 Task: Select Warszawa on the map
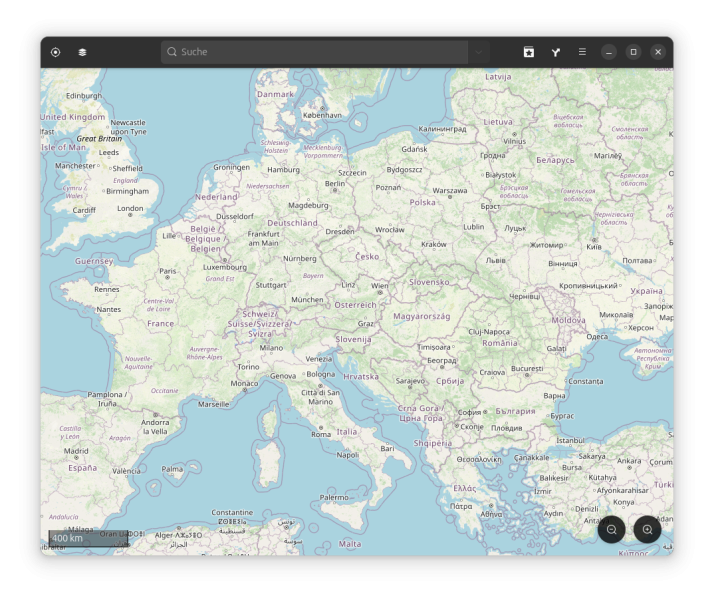point(450,190)
